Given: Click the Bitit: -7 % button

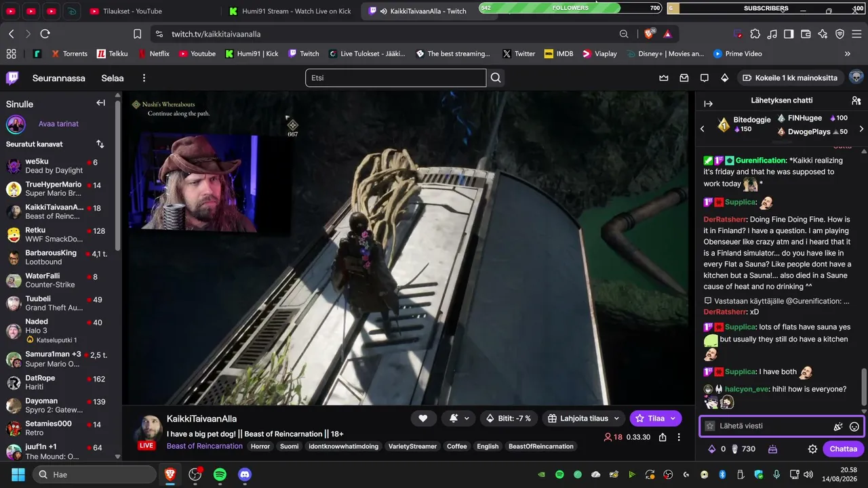Looking at the screenshot, I should 508,418.
